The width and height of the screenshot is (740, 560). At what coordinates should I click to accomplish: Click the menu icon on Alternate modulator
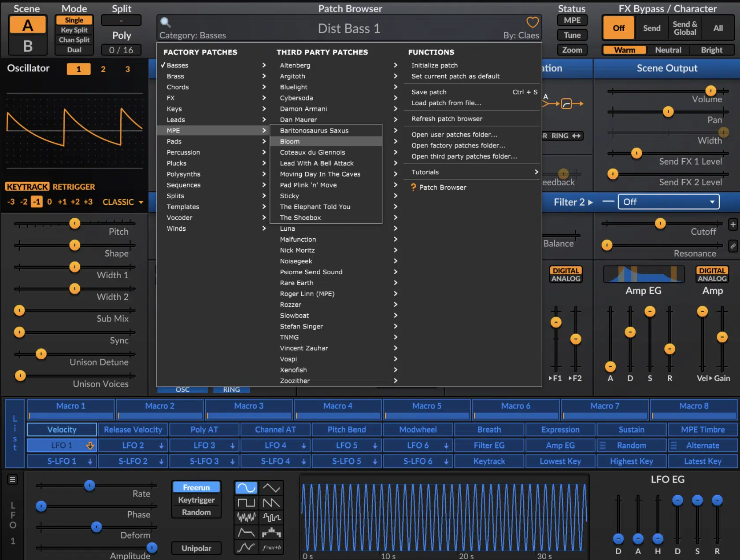(x=673, y=446)
